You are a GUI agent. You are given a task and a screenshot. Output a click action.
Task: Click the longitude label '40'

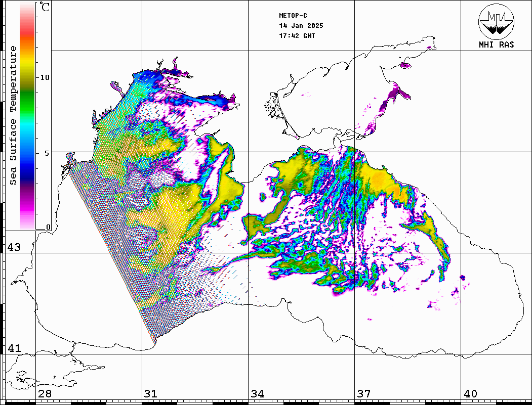470,394
